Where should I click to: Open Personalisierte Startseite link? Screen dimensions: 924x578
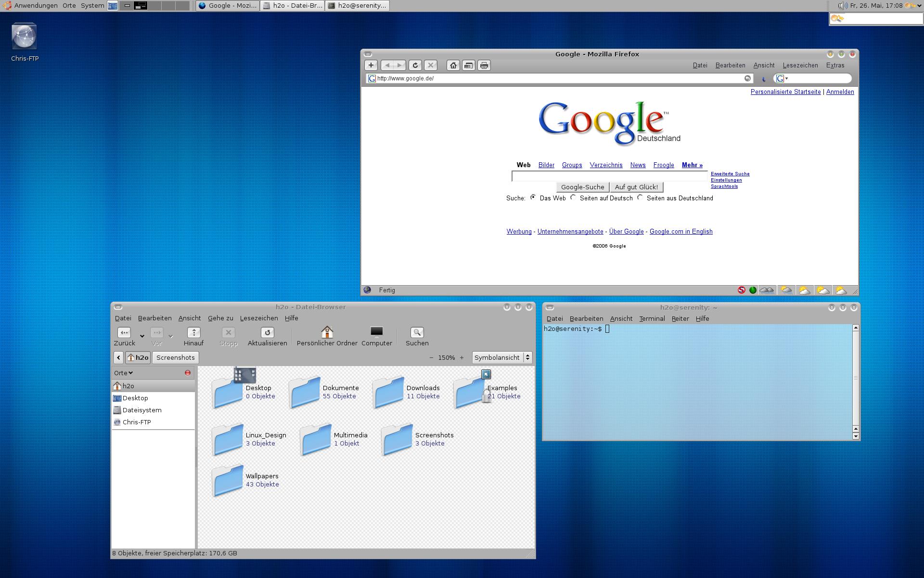click(x=785, y=92)
